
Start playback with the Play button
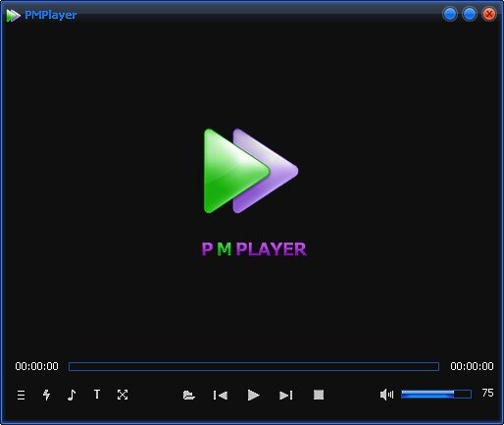click(x=253, y=396)
